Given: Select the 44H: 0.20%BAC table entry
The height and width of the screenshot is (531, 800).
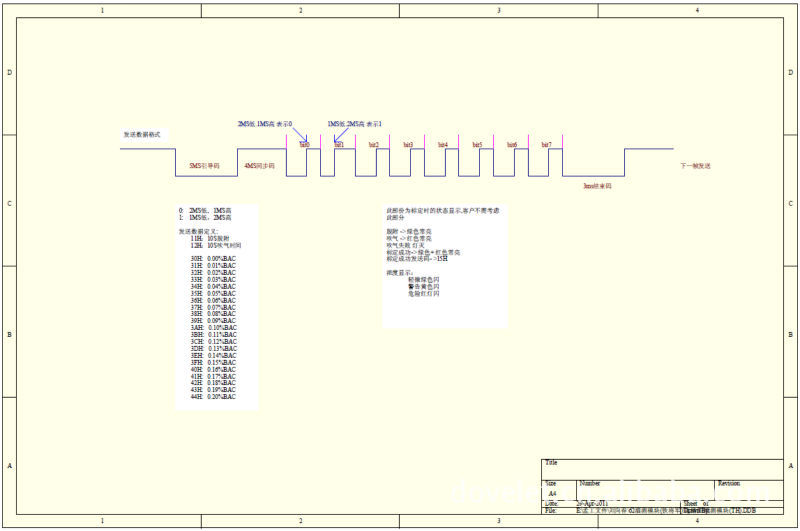Looking at the screenshot, I should [213, 397].
